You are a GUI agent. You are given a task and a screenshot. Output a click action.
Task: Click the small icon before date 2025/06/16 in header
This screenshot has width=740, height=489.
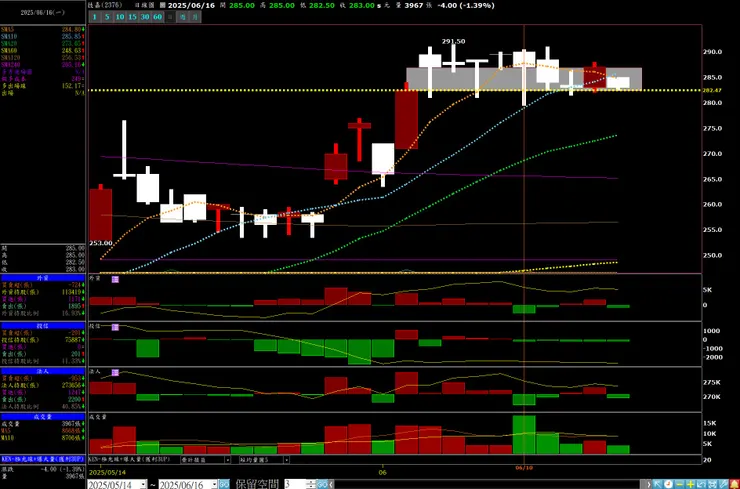(162, 5)
